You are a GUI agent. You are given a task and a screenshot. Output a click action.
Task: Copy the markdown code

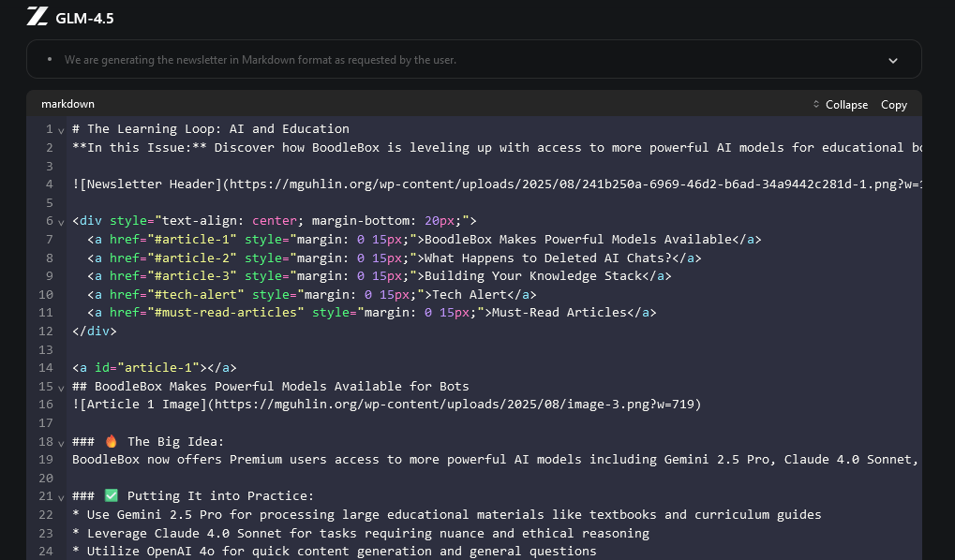pos(893,105)
